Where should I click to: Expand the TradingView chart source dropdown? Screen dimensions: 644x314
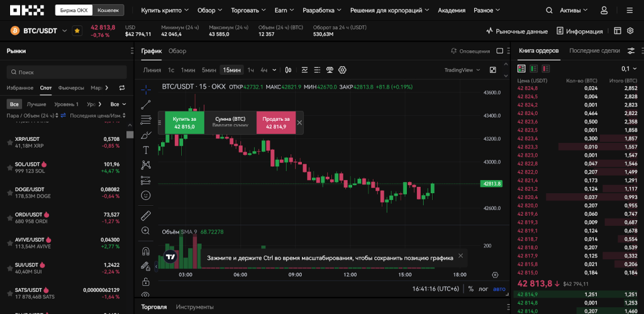462,70
